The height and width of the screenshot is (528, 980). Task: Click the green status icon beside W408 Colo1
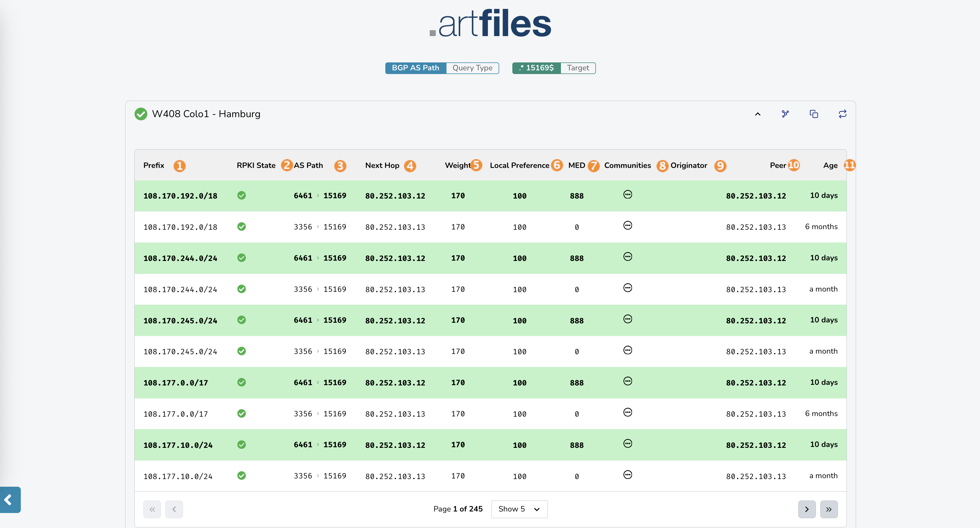coord(141,114)
